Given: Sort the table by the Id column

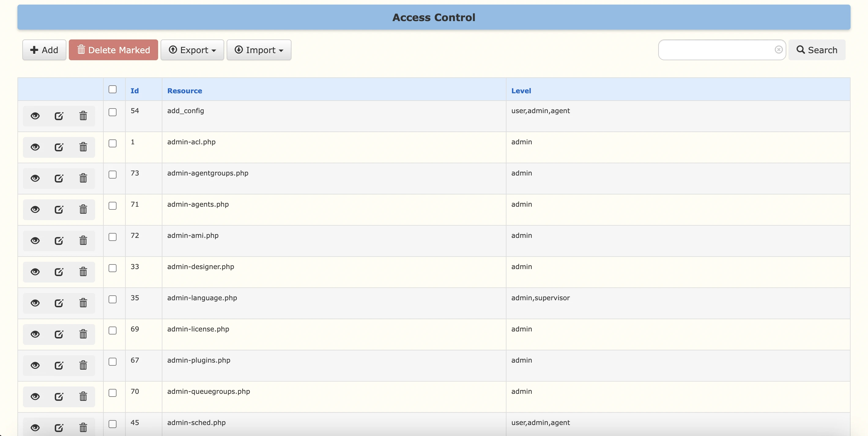Looking at the screenshot, I should pyautogui.click(x=134, y=91).
